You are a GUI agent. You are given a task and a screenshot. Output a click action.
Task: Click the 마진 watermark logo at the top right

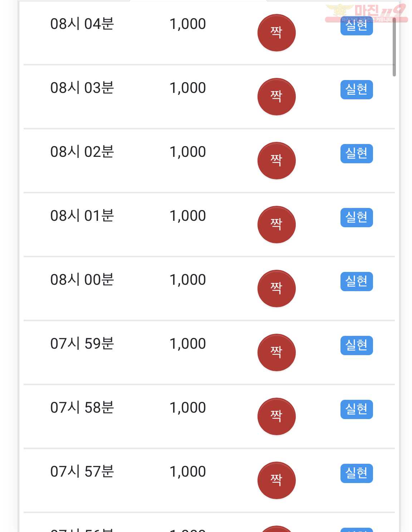coord(367,13)
